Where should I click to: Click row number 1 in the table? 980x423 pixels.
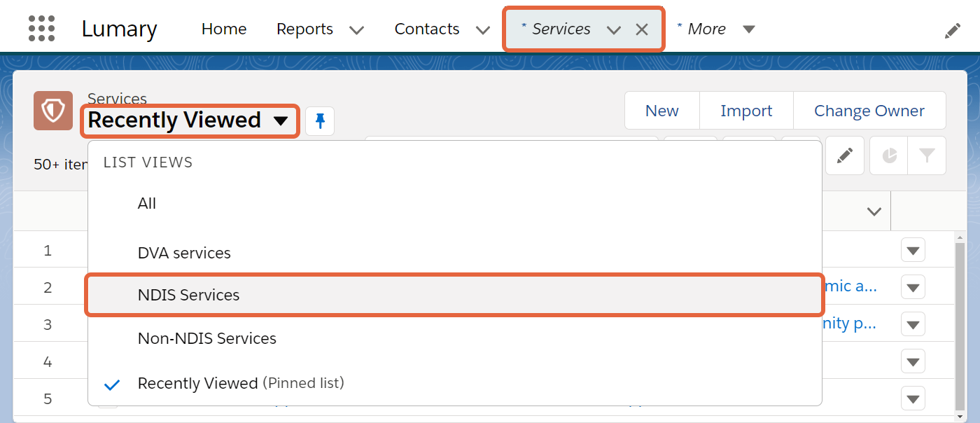click(x=48, y=250)
